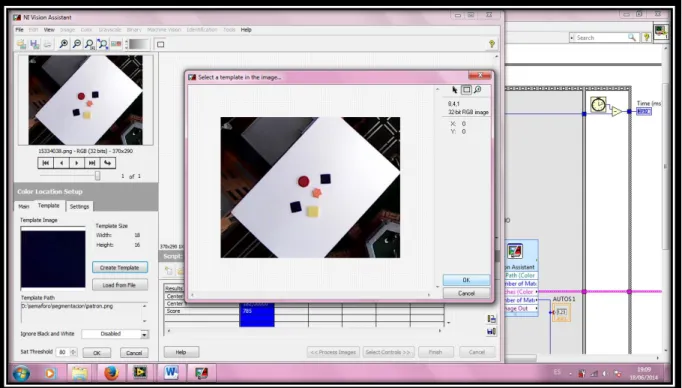Click the Open Image toolbar icon
The height and width of the screenshot is (388, 682).
[x=21, y=44]
